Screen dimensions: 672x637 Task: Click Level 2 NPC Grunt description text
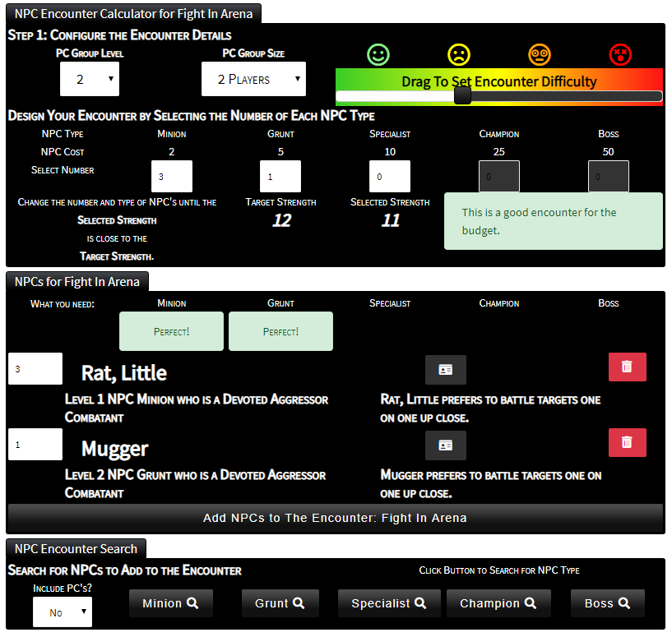pyautogui.click(x=195, y=484)
